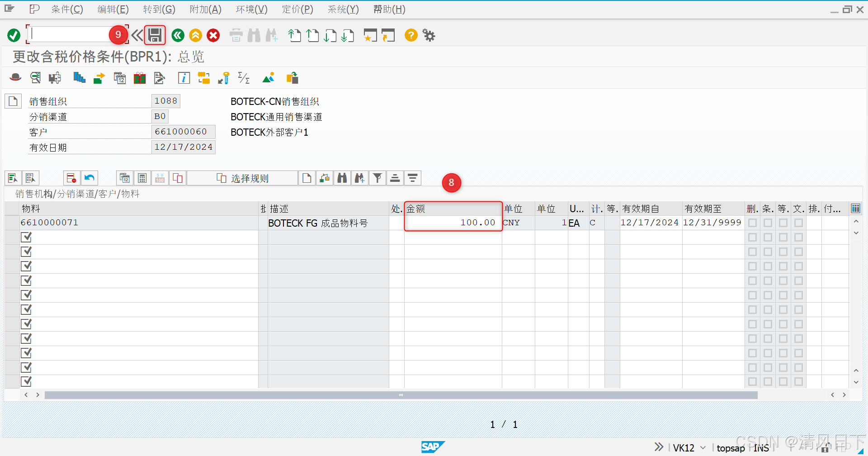The height and width of the screenshot is (456, 868).
Task: Click the blue information 'i' icon
Action: 184,78
